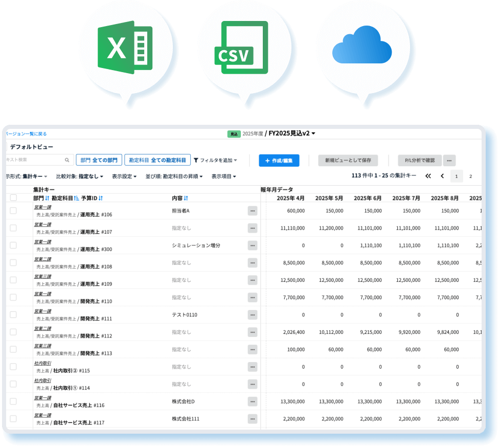Click the search magnifier icon

click(67, 160)
